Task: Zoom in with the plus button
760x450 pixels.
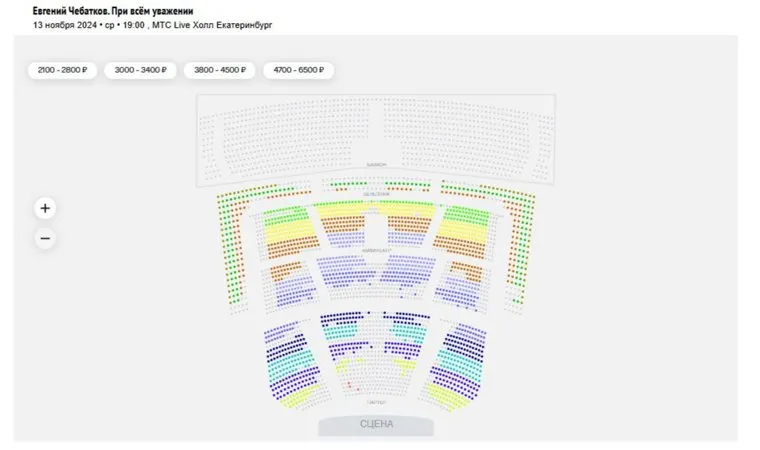Action: [x=45, y=208]
